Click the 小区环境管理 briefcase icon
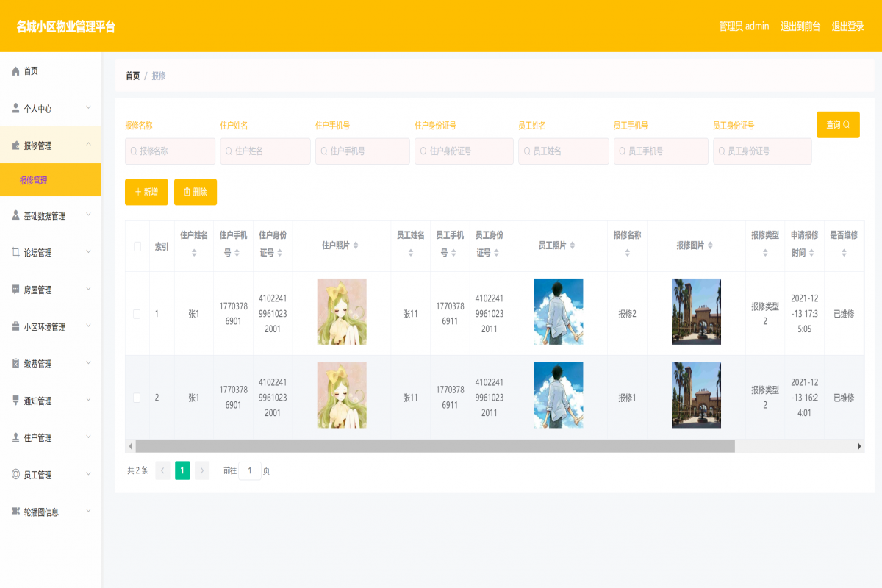The image size is (882, 588). pyautogui.click(x=16, y=327)
